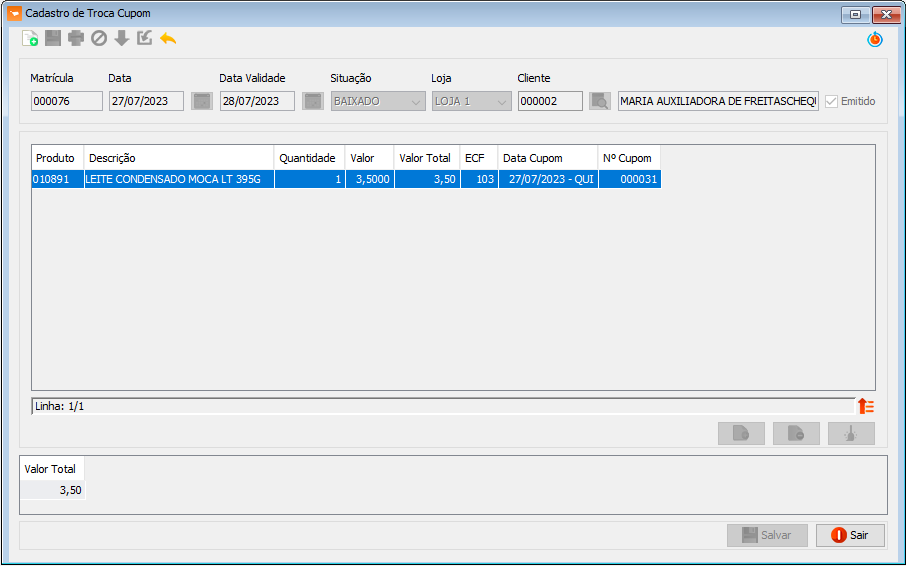906x566 pixels.
Task: Click the down arrow toolbar icon
Action: (121, 39)
